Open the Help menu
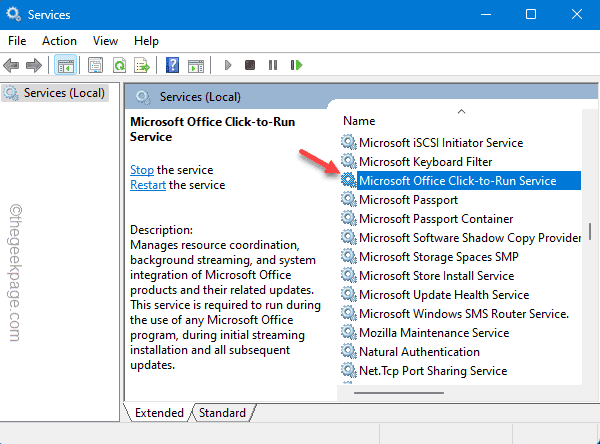Screen dimensions: 600x444 [146, 41]
